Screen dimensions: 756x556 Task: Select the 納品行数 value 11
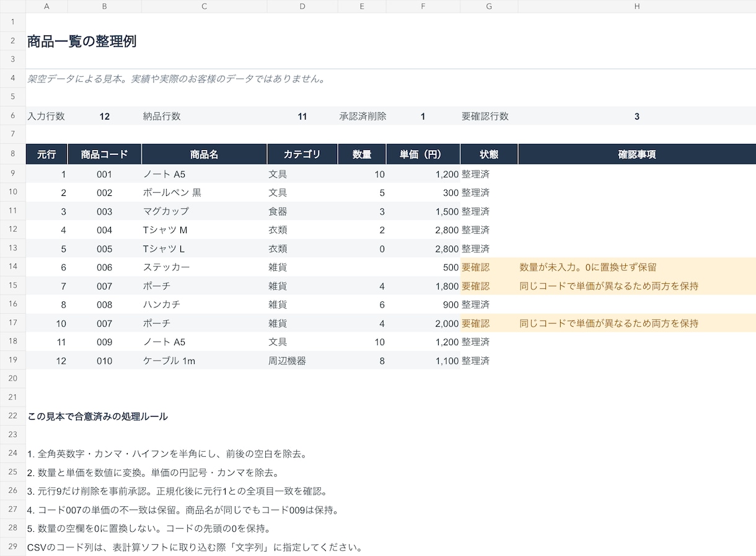point(302,116)
